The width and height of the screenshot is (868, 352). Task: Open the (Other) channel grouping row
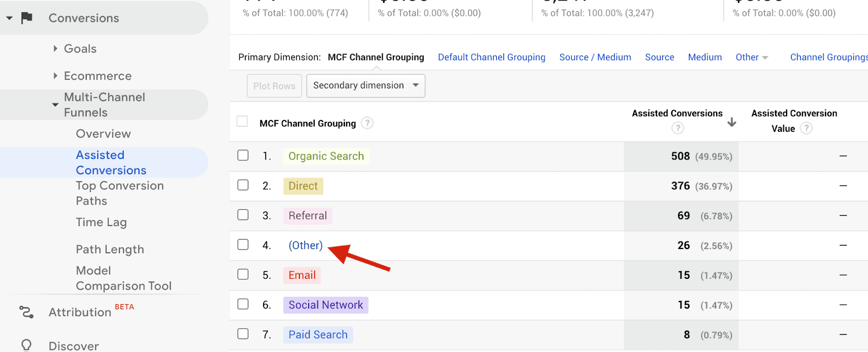click(305, 245)
